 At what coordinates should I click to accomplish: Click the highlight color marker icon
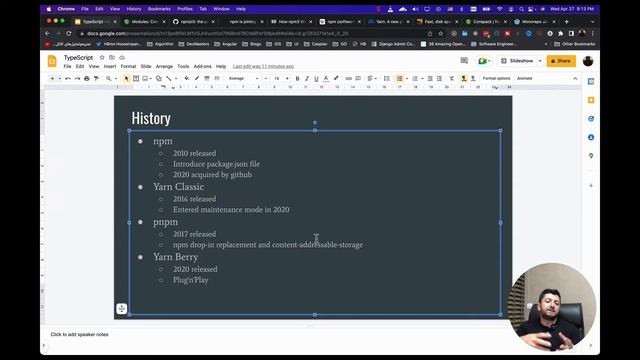[x=336, y=78]
